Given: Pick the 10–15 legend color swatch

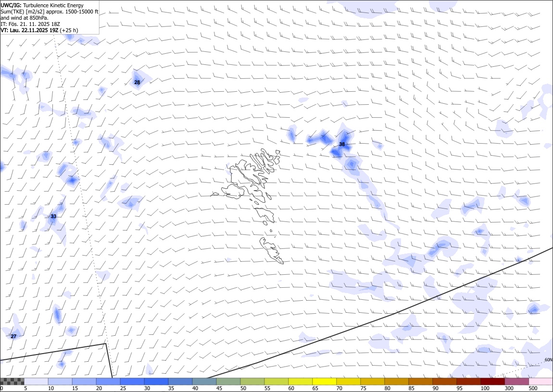Looking at the screenshot, I should point(60,381).
